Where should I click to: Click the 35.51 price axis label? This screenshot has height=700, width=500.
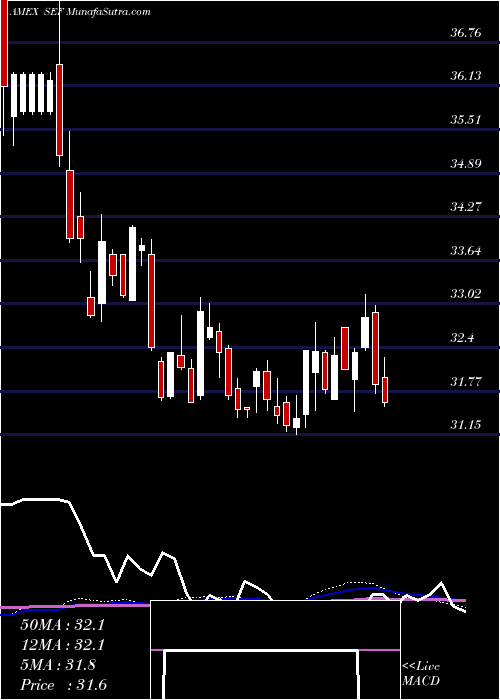pyautogui.click(x=466, y=120)
